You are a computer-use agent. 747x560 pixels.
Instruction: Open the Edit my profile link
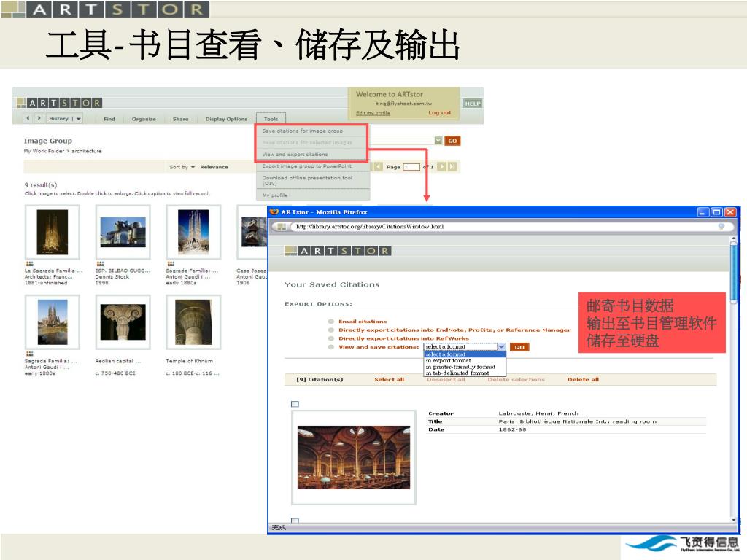click(x=373, y=113)
